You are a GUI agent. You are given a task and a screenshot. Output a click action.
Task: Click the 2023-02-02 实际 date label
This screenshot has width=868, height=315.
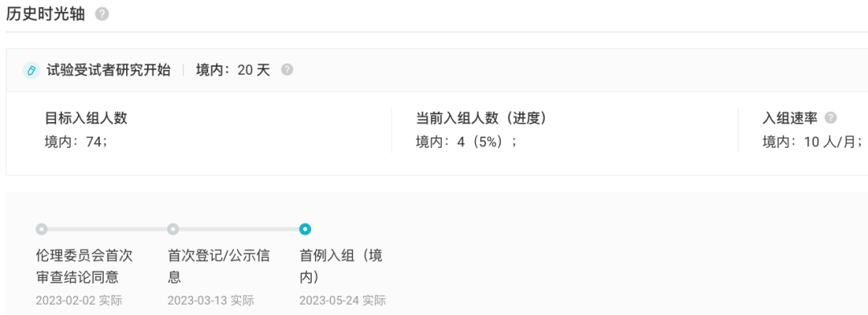tap(79, 301)
